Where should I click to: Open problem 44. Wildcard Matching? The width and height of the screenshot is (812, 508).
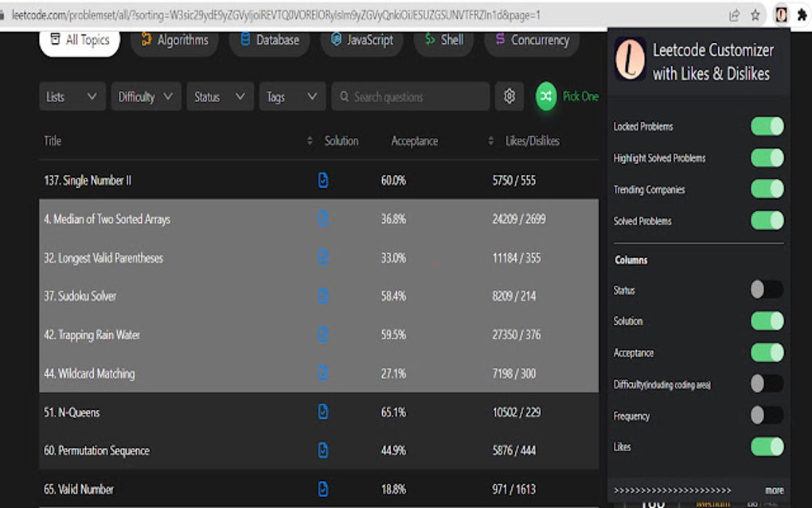tap(90, 373)
